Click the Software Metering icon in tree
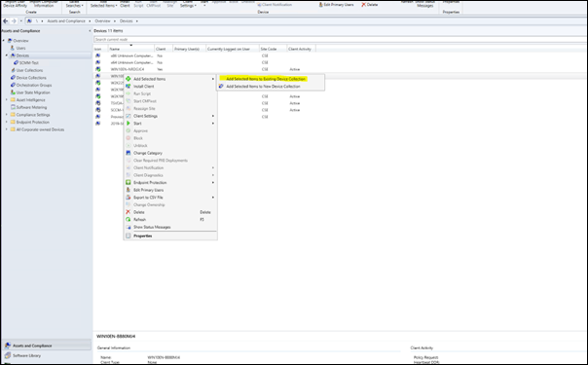Viewport: 588px width, 365px height. pos(13,107)
